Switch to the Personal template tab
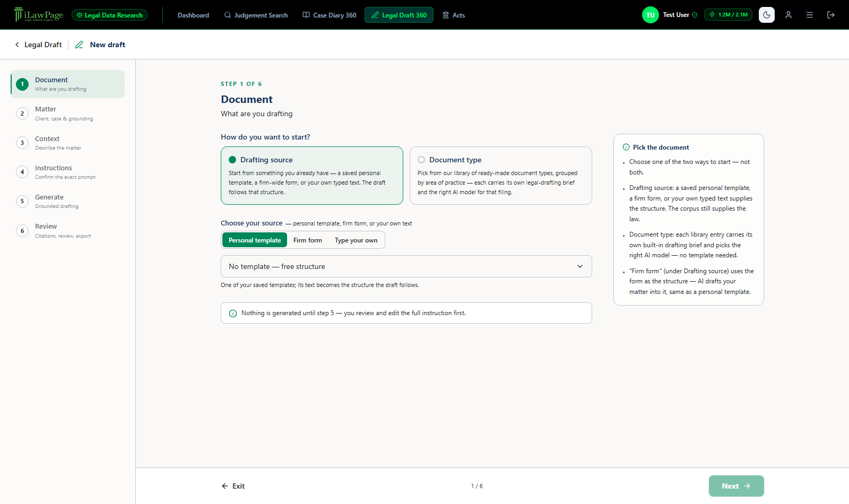 pos(255,240)
